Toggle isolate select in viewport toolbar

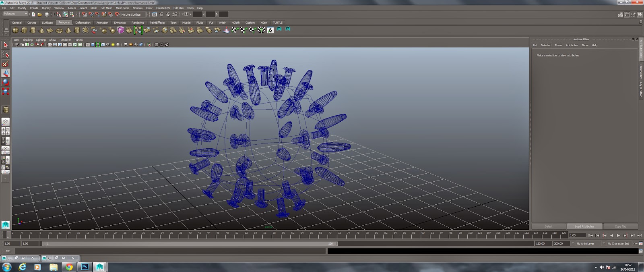[149, 45]
